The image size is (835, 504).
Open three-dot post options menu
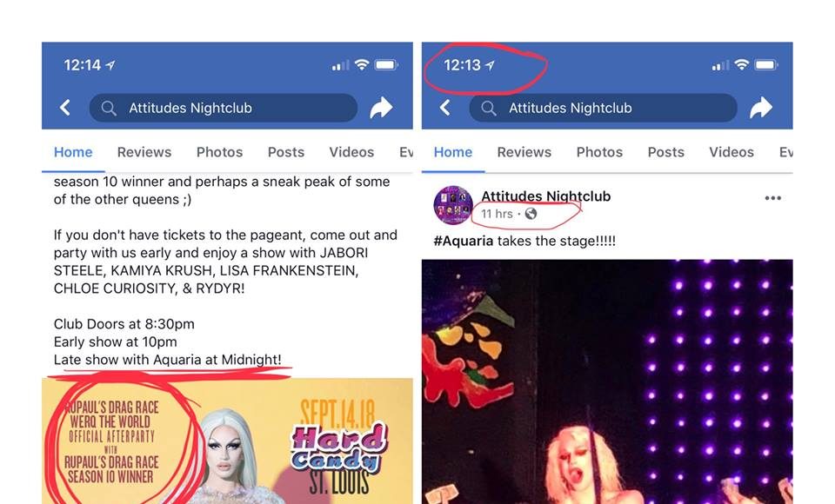point(772,198)
